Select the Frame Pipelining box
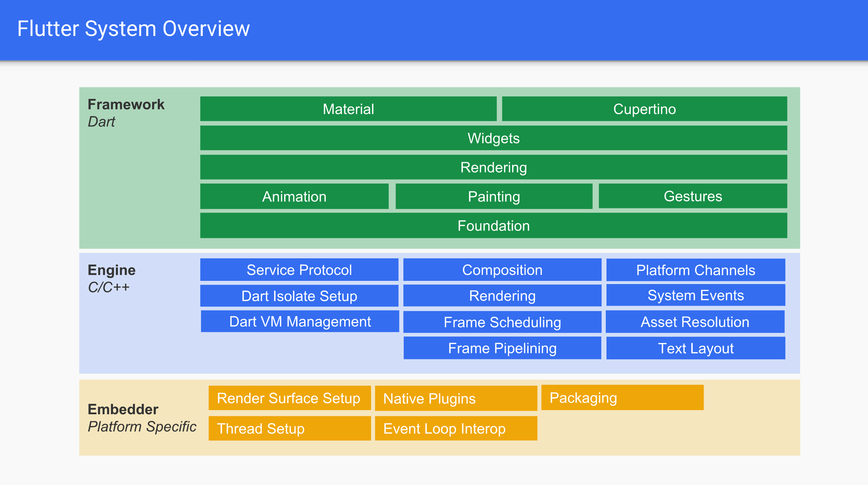 tap(502, 348)
